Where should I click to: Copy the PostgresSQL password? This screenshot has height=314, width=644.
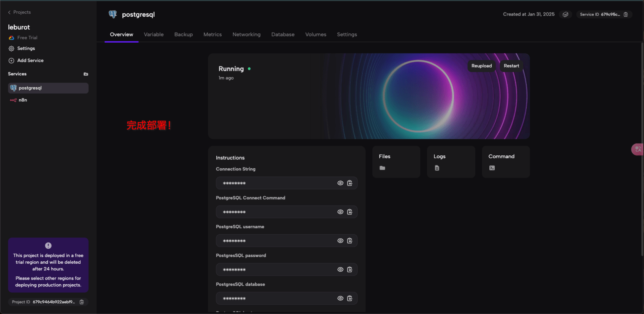pos(350,269)
